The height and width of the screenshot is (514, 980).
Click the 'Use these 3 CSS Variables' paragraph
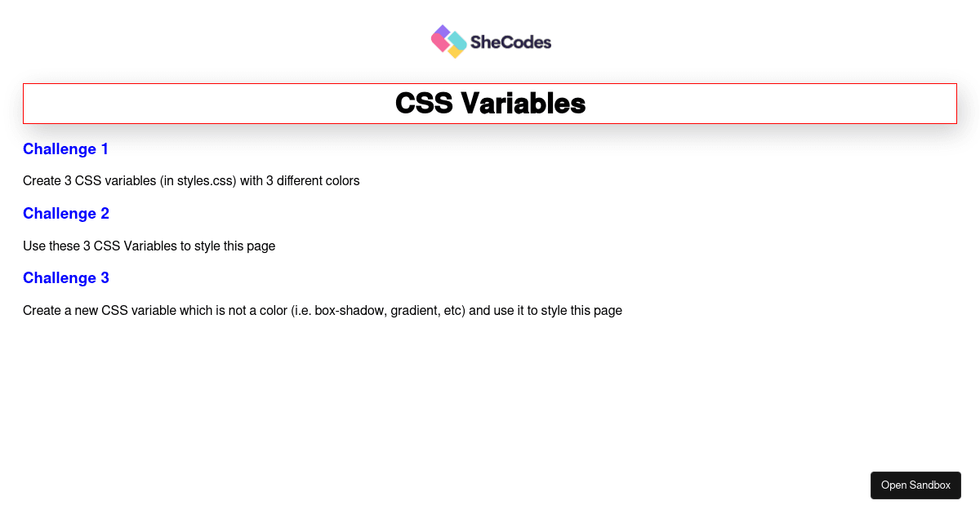point(149,246)
